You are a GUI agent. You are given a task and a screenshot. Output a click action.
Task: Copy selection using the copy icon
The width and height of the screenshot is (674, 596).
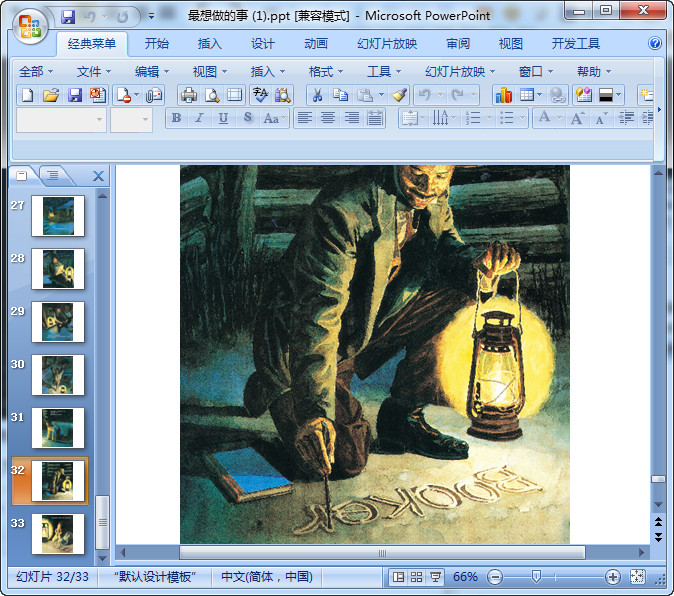click(340, 95)
